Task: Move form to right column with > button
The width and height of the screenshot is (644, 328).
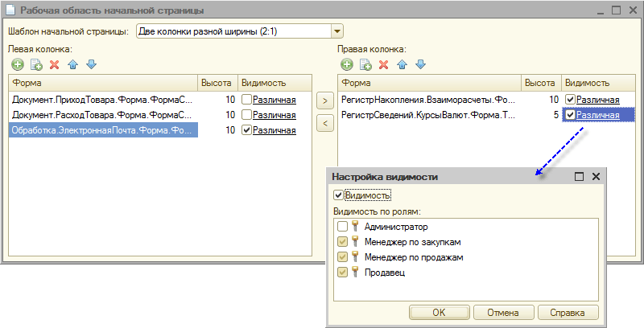Action: tap(323, 101)
